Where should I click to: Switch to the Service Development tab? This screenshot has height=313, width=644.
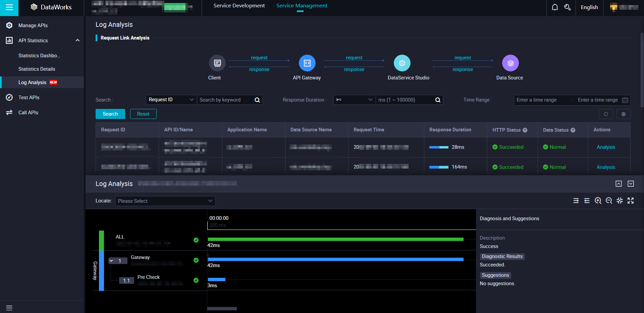coord(239,6)
